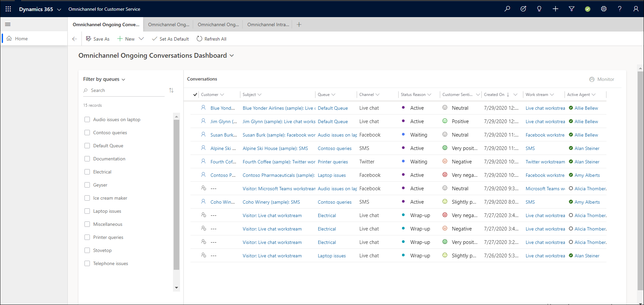Open Twitter workstream link

coord(545,162)
